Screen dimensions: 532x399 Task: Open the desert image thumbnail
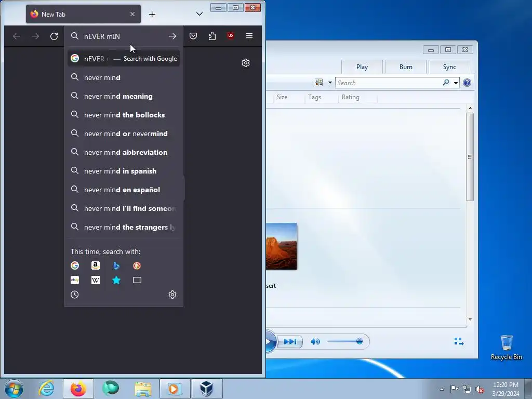point(281,246)
